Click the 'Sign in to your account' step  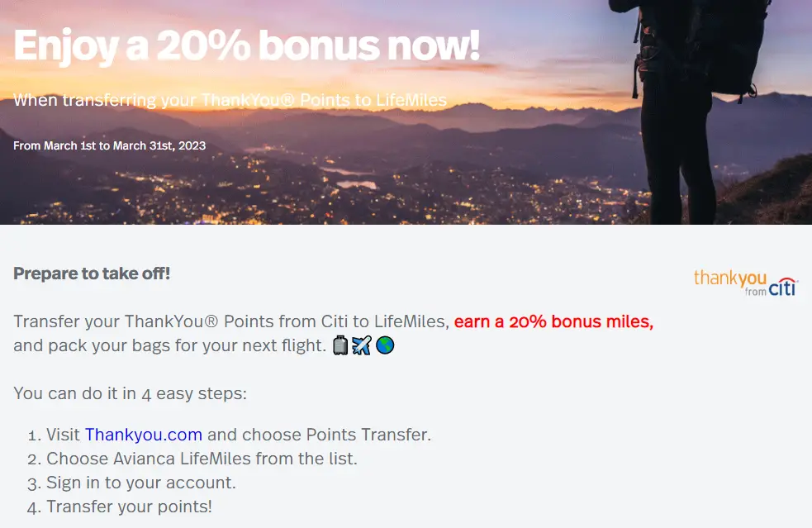(x=141, y=483)
